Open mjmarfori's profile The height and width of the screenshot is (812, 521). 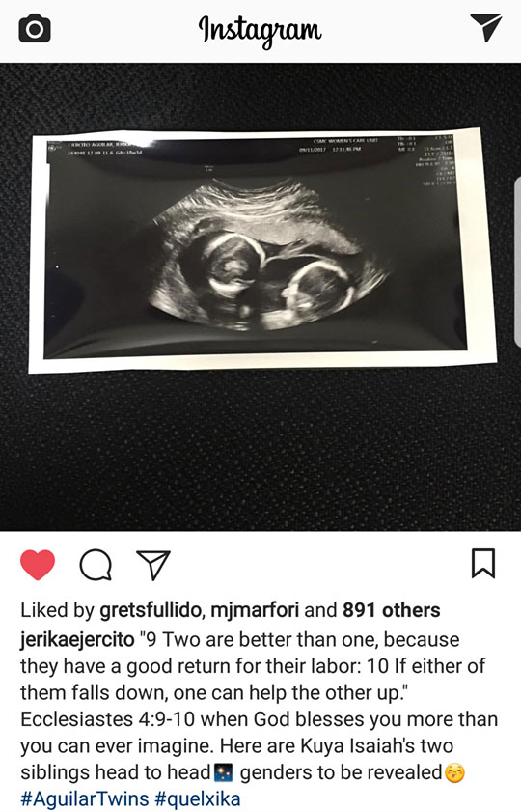click(255, 610)
